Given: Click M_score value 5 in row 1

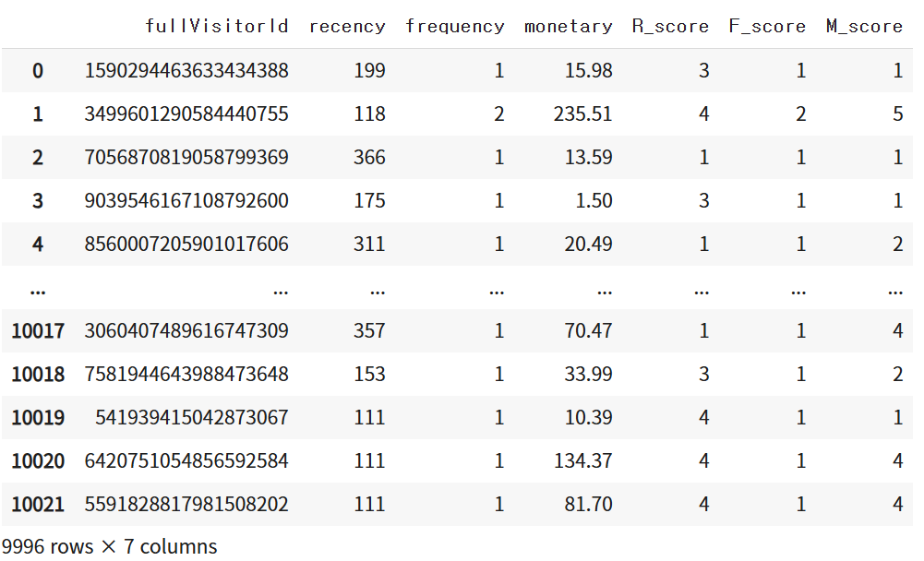Looking at the screenshot, I should click(x=897, y=113).
